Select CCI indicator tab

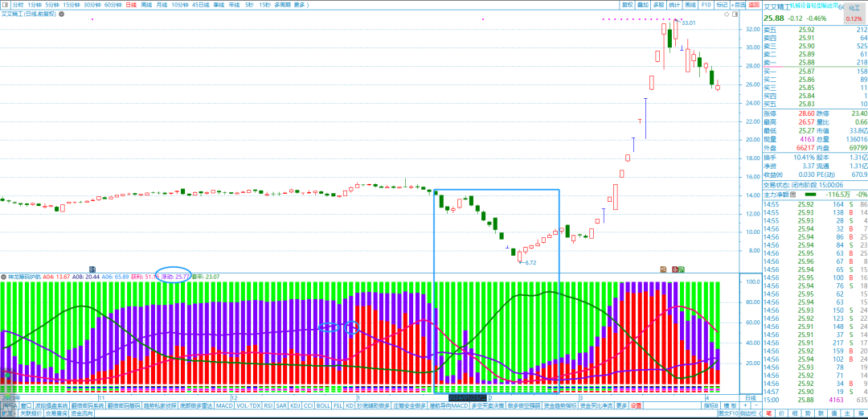[309, 405]
